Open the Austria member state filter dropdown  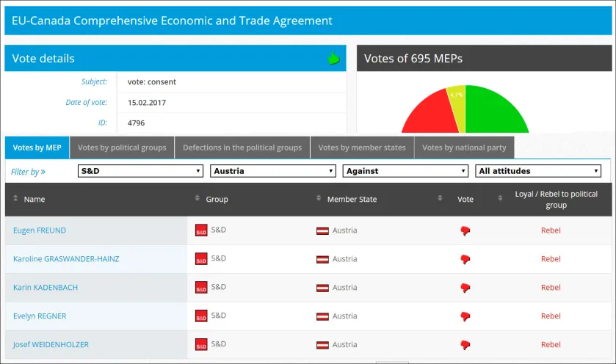click(273, 171)
